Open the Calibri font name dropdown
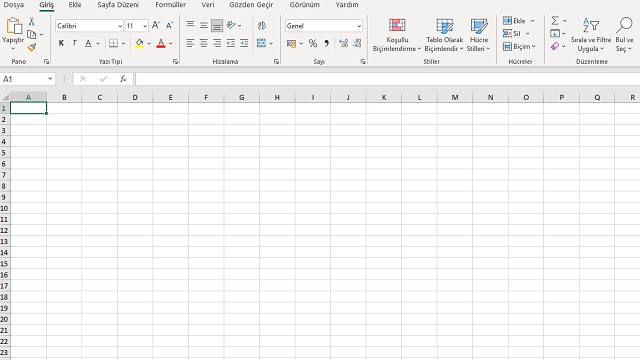640x360 pixels. pyautogui.click(x=120, y=26)
